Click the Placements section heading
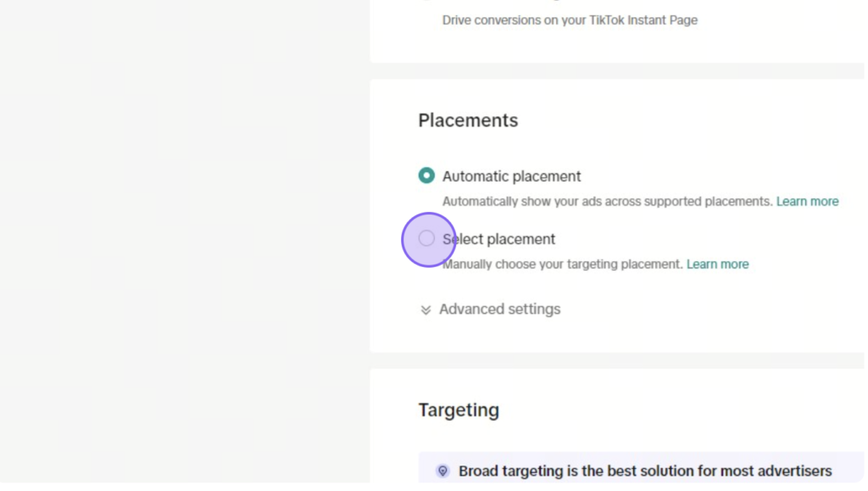Screen dimensions: 868x491 (468, 120)
